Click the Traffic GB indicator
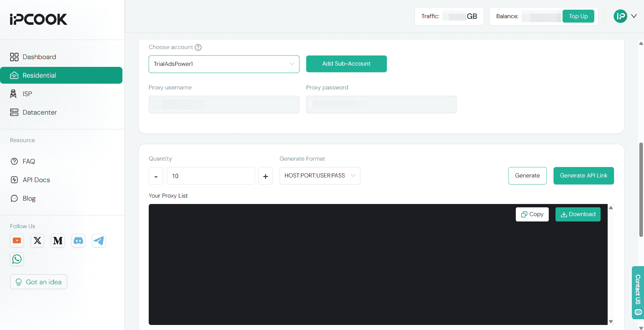The image size is (644, 330). pyautogui.click(x=449, y=16)
